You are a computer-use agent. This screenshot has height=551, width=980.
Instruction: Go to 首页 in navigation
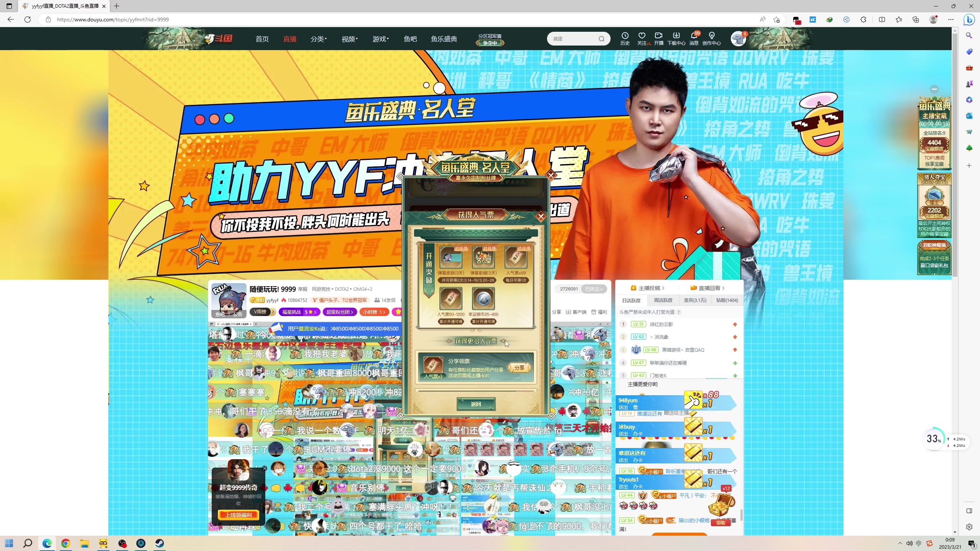point(262,39)
